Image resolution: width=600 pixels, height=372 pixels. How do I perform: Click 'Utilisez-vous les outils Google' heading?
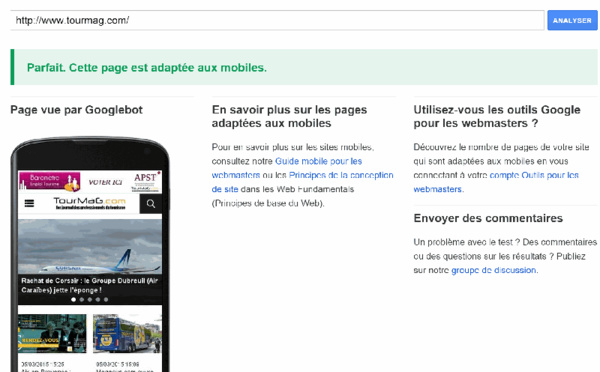[x=497, y=116]
